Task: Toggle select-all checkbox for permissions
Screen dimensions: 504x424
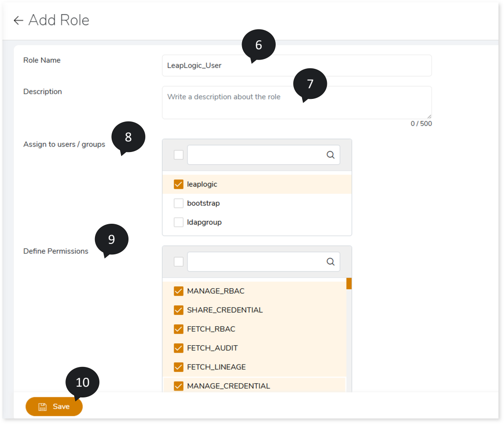Action: tap(178, 262)
